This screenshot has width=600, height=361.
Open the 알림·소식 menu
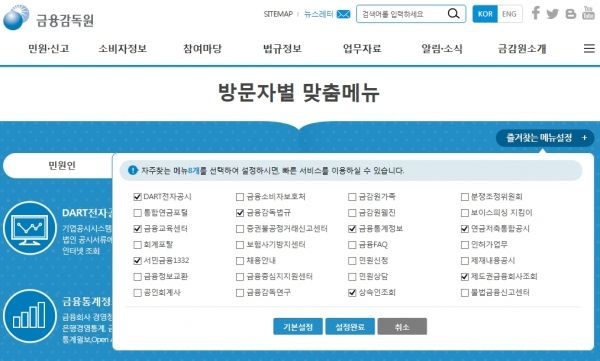point(442,49)
